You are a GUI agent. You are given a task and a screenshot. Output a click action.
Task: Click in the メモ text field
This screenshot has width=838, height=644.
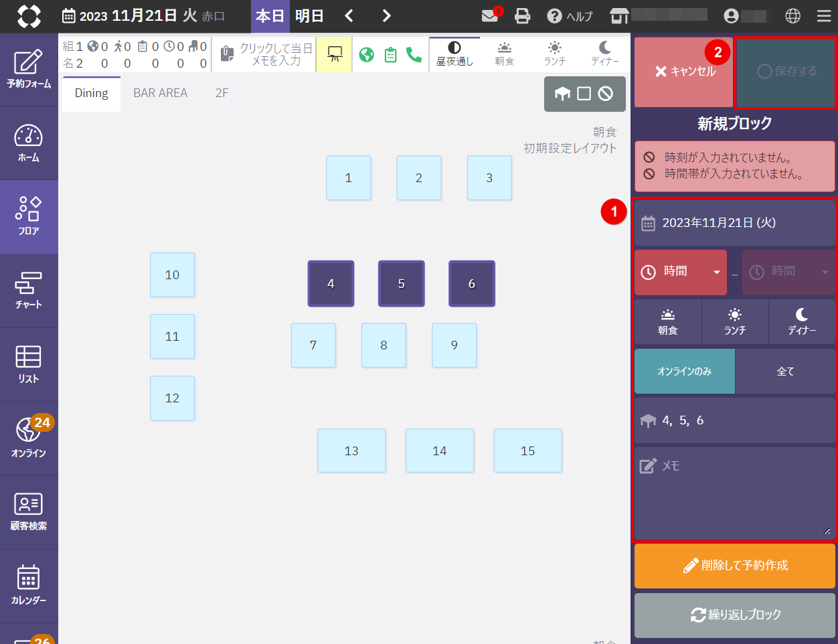coord(734,494)
